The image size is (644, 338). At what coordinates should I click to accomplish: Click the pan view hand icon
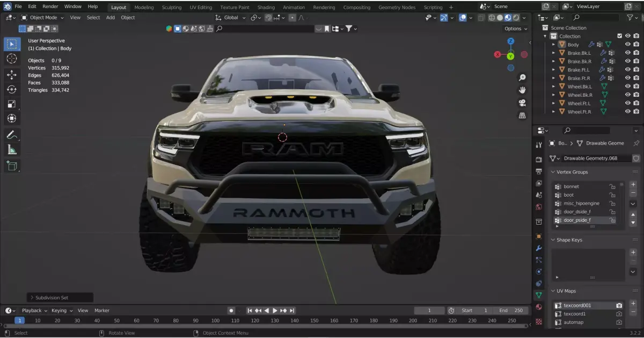tap(522, 90)
